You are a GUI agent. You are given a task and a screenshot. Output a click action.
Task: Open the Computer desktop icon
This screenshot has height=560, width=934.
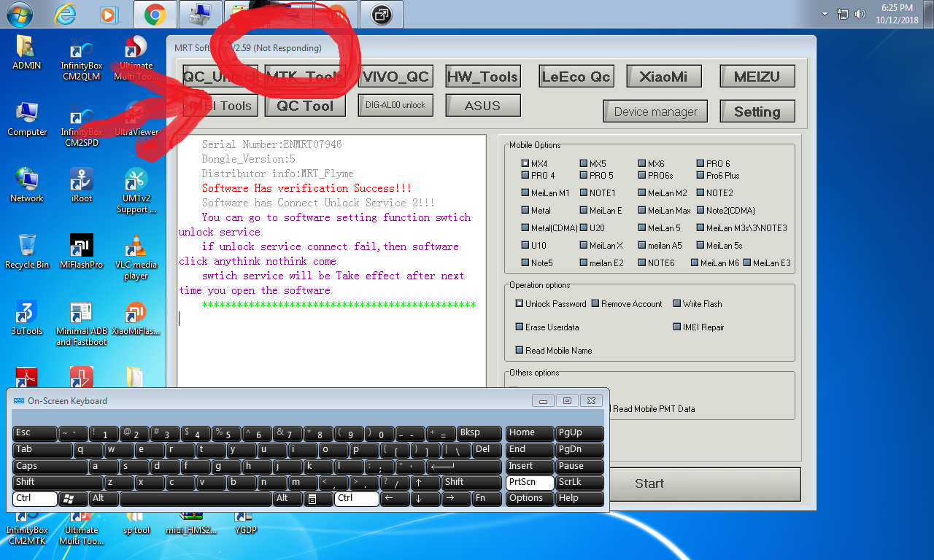coord(27,120)
